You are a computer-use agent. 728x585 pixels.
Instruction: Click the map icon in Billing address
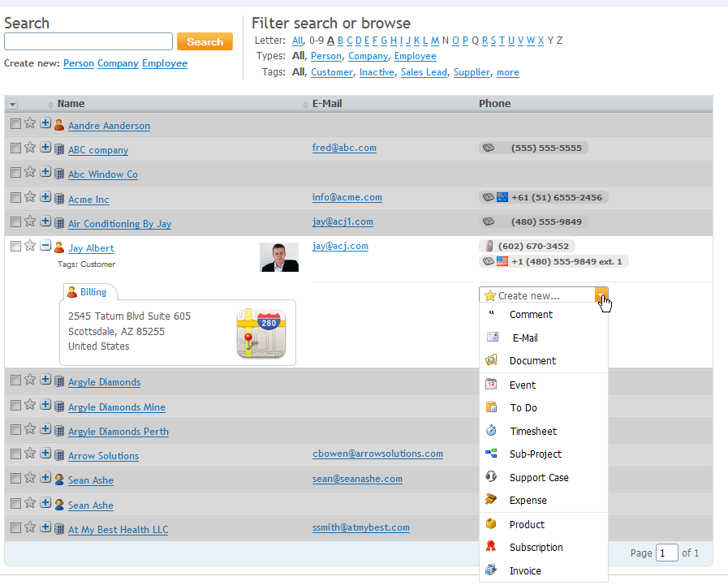tap(261, 333)
